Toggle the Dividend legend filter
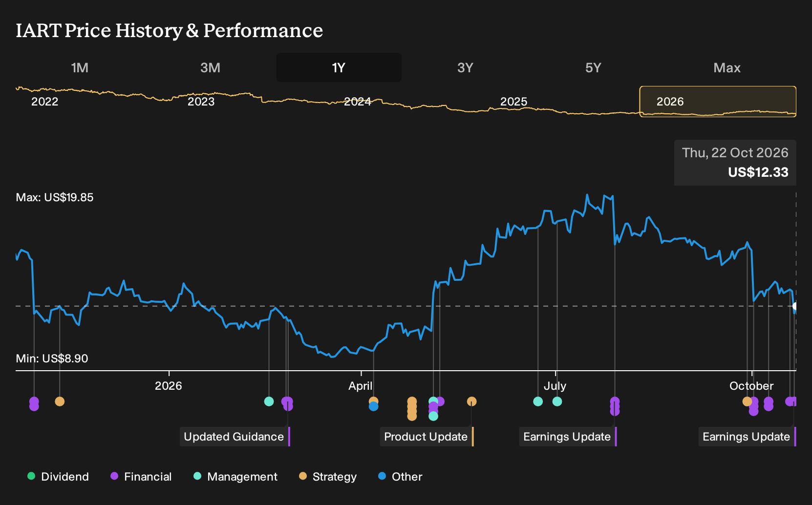 point(58,477)
